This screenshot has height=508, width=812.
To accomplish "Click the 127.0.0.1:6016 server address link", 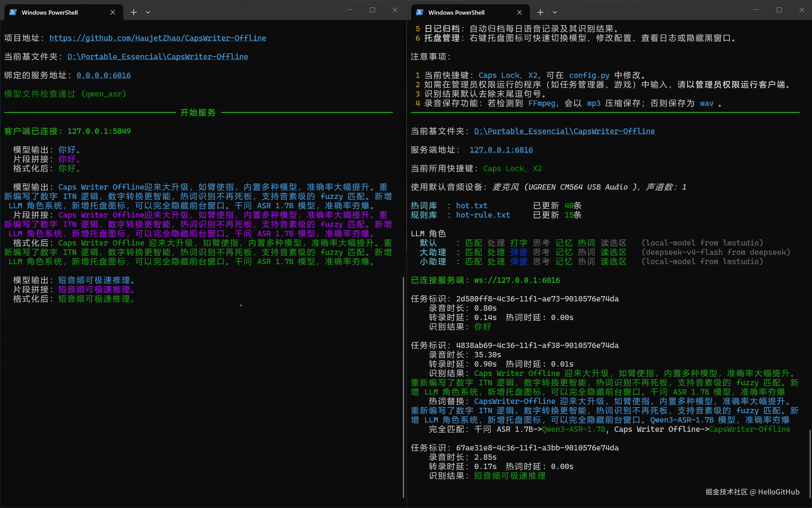I will [501, 150].
